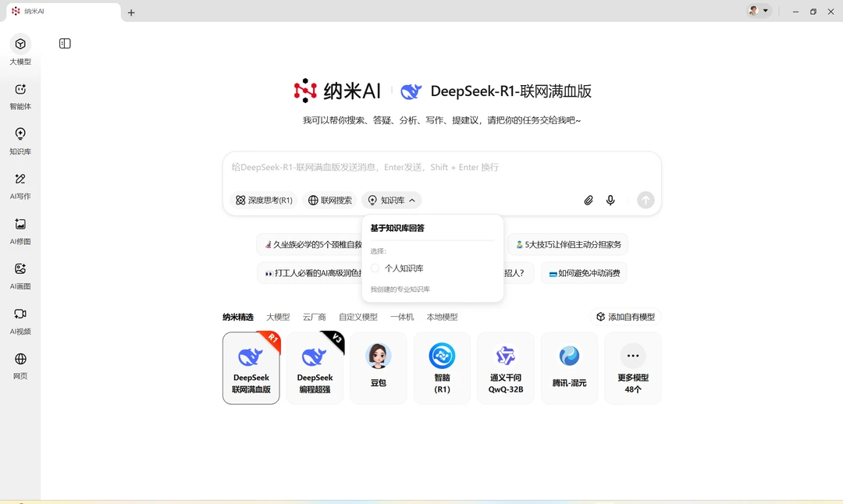
Task: Collapse the 知识库 dropdown
Action: (392, 201)
